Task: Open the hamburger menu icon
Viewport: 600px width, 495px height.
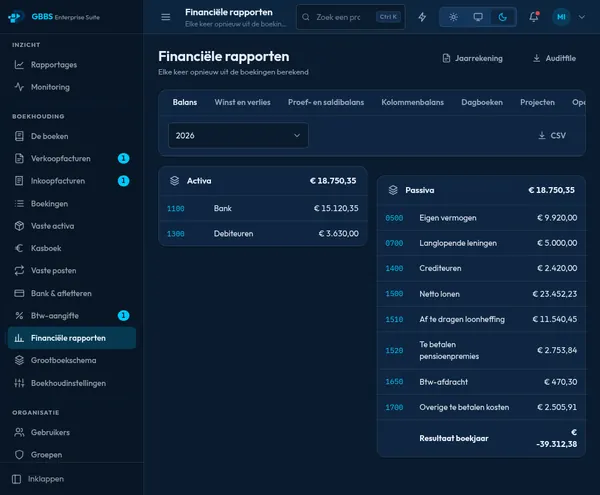Action: pos(166,17)
